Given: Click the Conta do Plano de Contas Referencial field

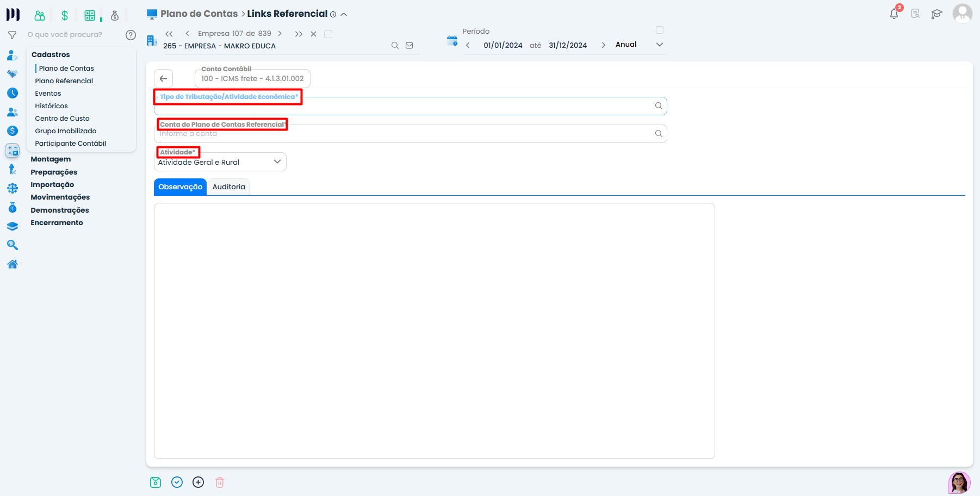Looking at the screenshot, I should tap(402, 134).
